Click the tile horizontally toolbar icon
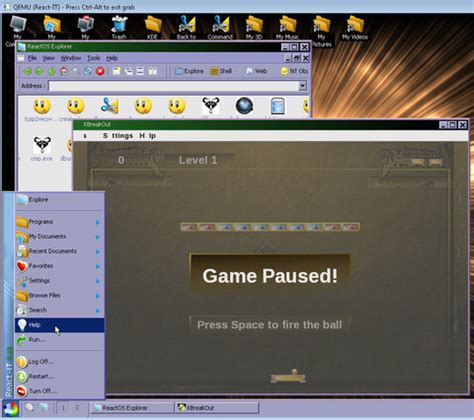Viewport: 474px width, 420px height. click(x=140, y=71)
